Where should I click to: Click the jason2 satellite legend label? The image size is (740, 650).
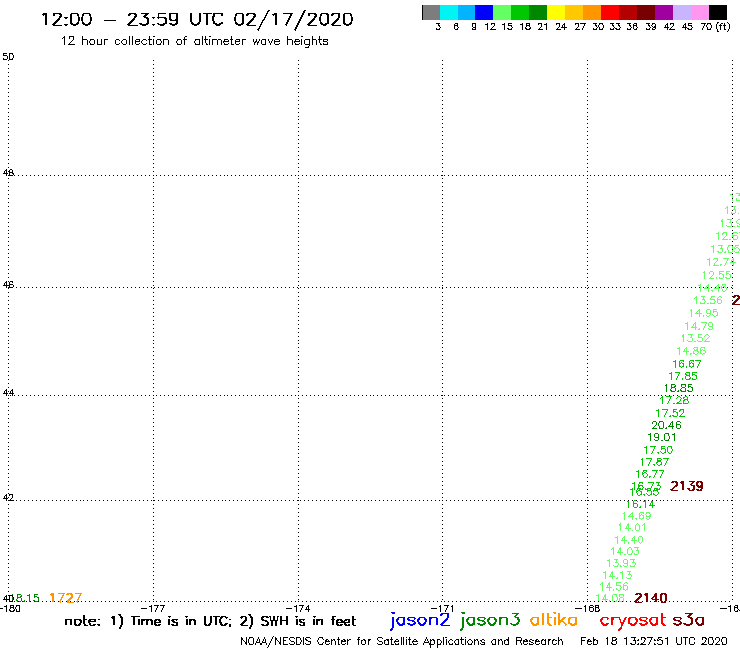(x=420, y=620)
